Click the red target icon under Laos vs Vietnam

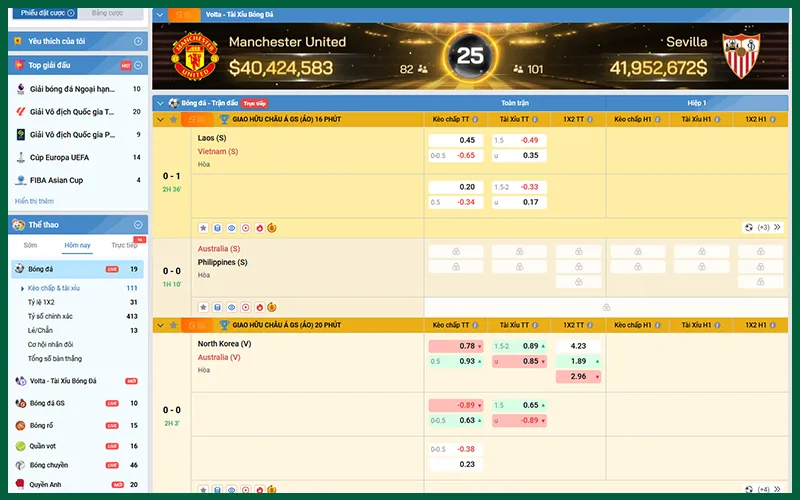point(245,228)
